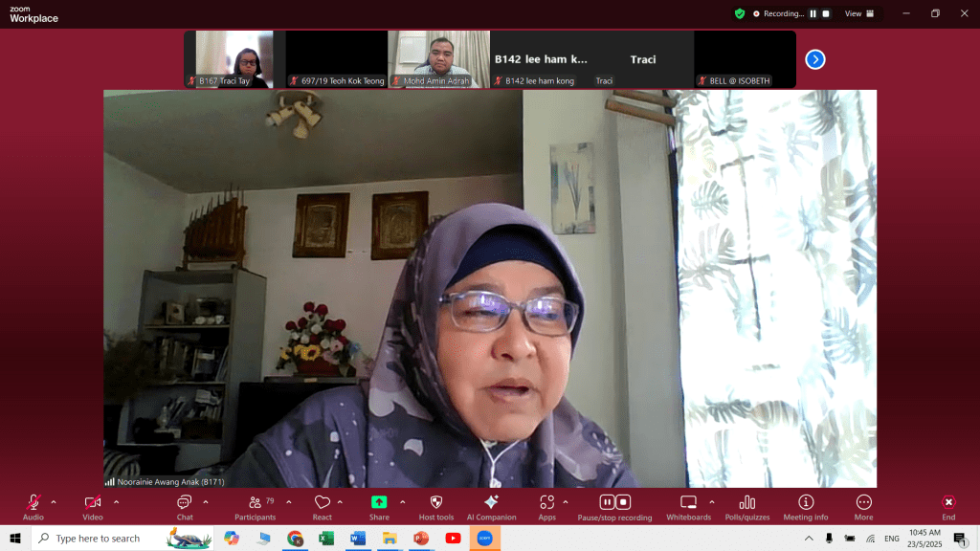Show Meeting info details
980x551 pixels.
806,506
